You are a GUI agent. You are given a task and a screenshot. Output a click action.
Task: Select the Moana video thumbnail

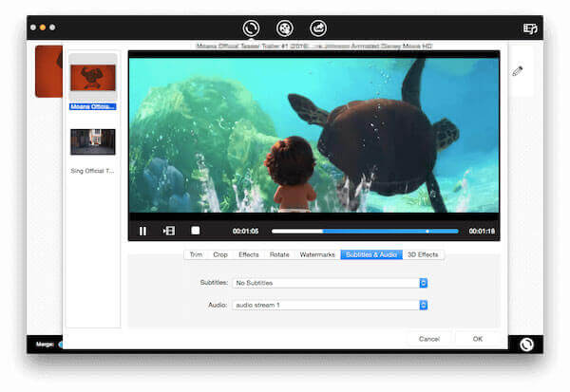tap(93, 78)
